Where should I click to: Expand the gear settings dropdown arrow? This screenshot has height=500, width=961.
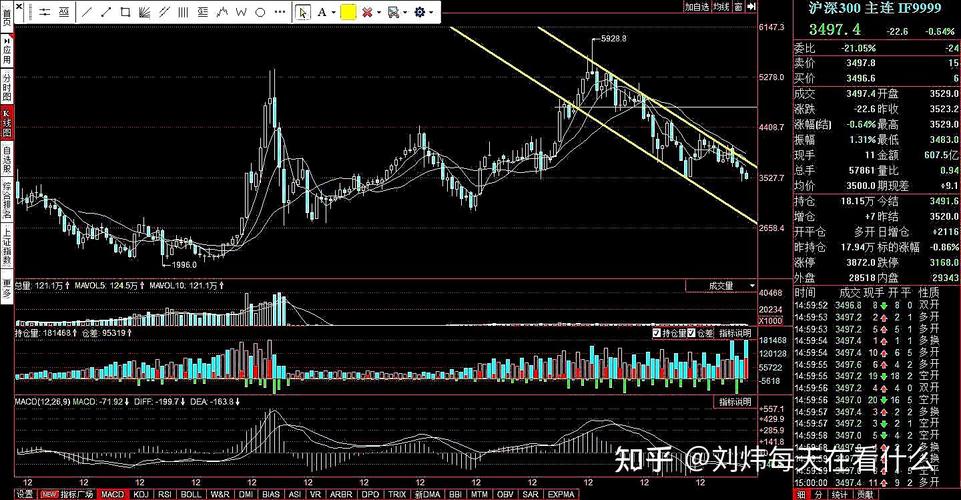click(x=431, y=12)
